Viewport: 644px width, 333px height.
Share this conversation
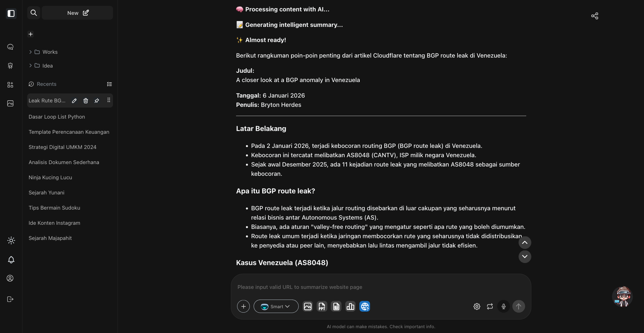[595, 16]
